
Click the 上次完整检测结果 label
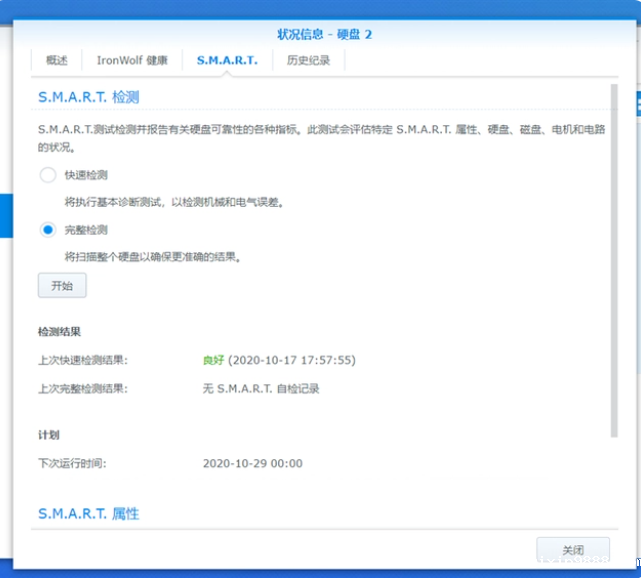click(x=83, y=388)
